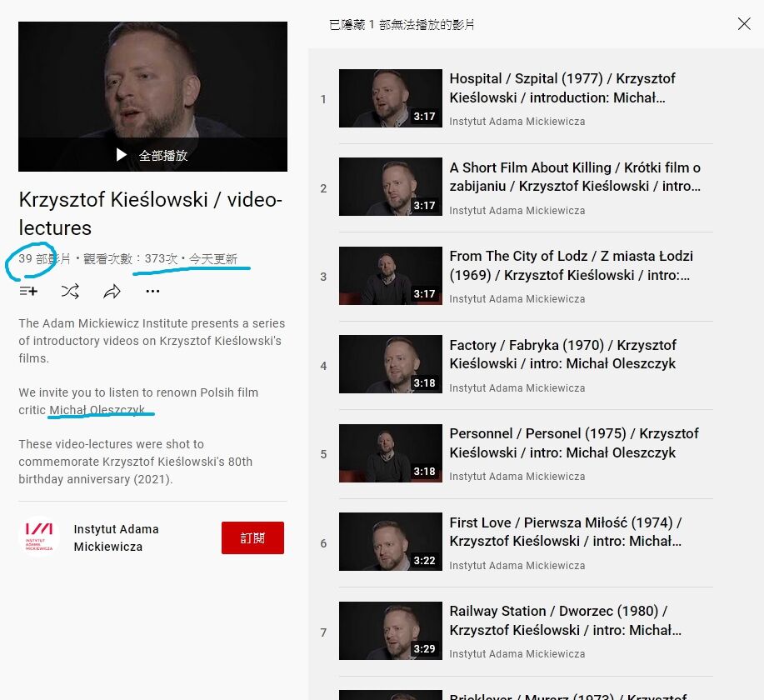764x700 pixels.
Task: Share the playlist via arrow icon
Action: pyautogui.click(x=112, y=292)
